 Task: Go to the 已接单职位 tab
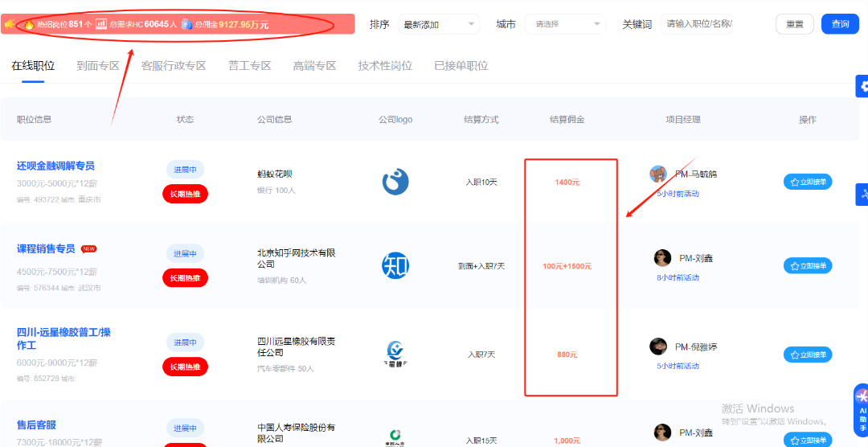[x=461, y=66]
